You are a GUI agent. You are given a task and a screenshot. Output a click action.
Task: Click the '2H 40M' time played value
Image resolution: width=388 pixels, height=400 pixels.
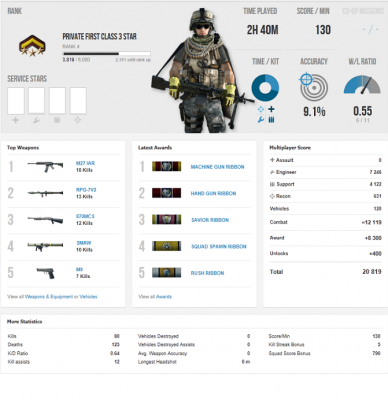click(x=262, y=30)
